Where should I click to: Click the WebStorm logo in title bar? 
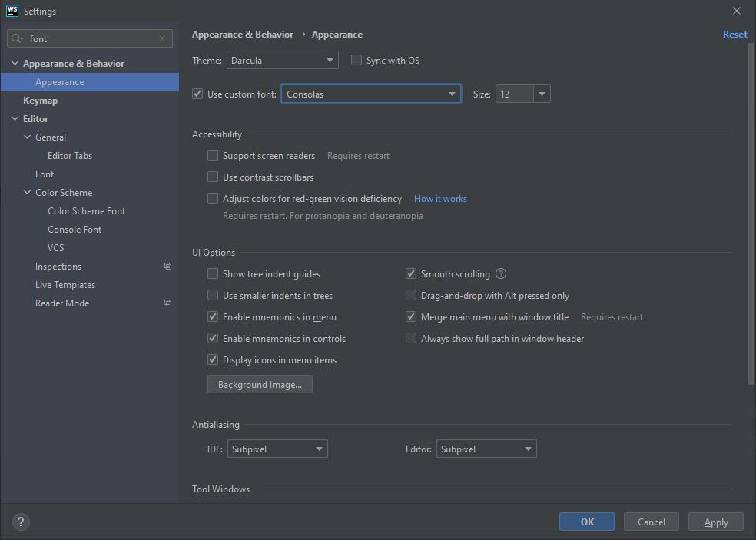(12, 11)
